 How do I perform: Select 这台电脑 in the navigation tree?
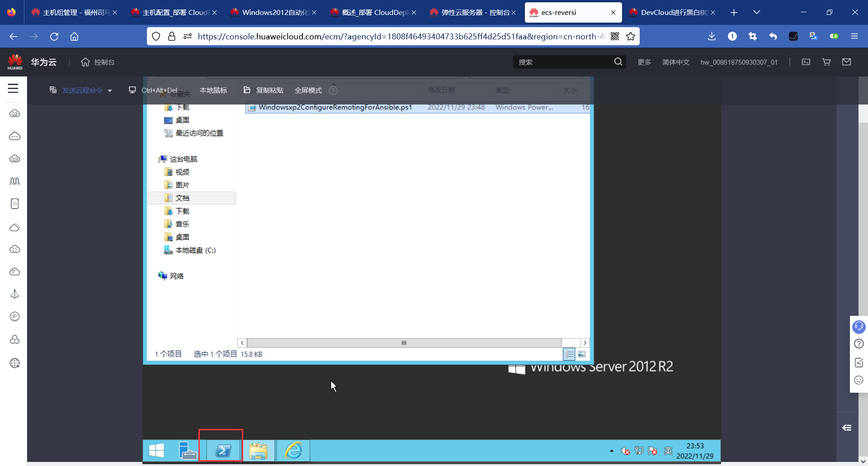178,159
